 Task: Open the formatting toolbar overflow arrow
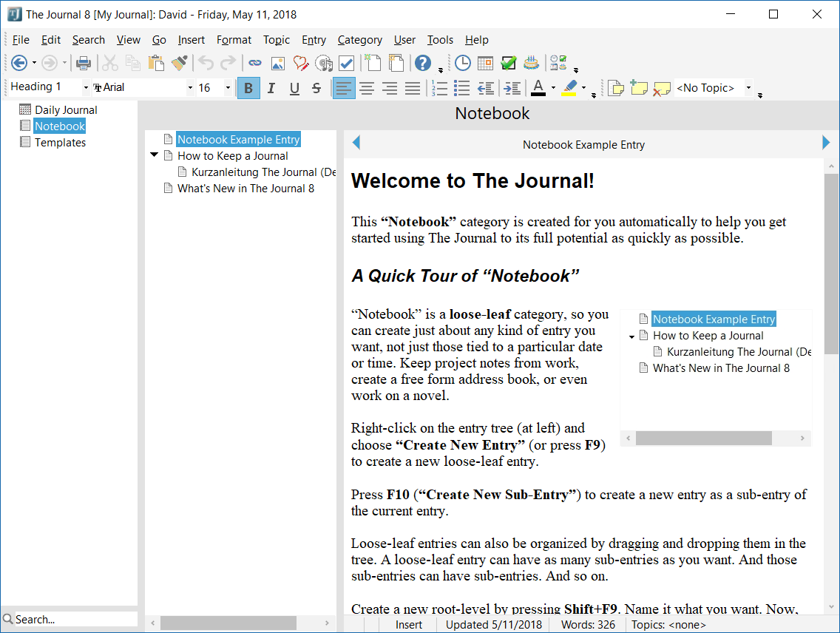coord(594,95)
